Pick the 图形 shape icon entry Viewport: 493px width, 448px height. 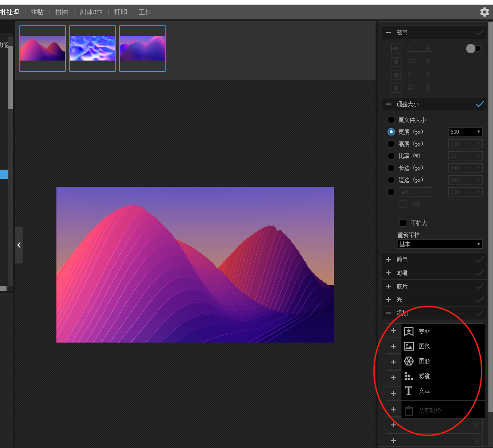coord(408,361)
